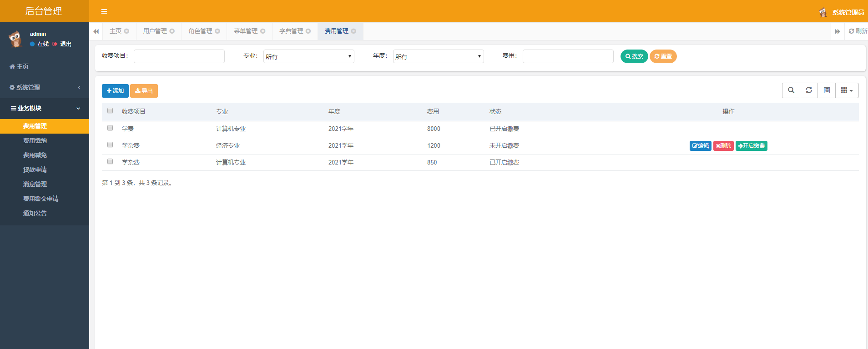Open the 专业 dropdown filter
Viewport: 868px width, 349px height.
(x=309, y=56)
